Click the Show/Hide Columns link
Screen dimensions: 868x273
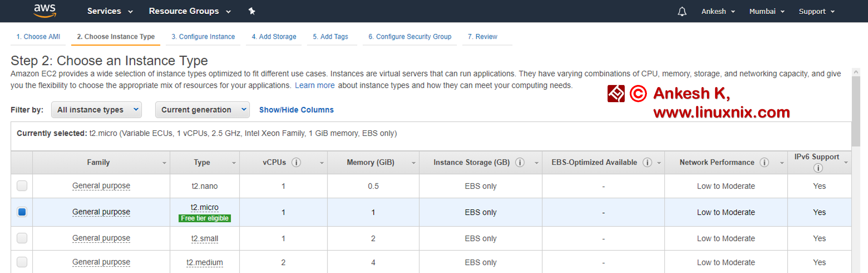[x=296, y=110]
